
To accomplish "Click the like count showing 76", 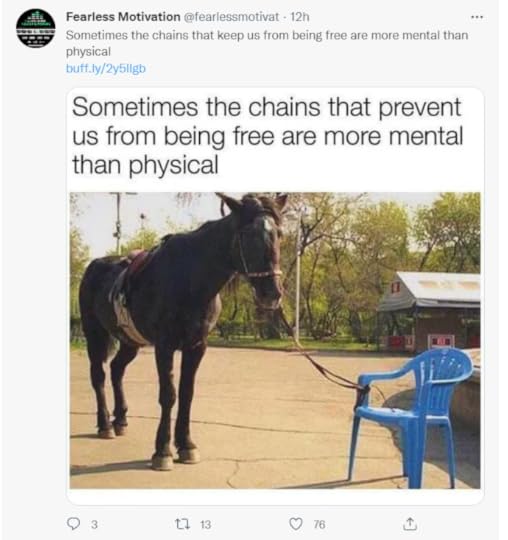I will pos(319,524).
